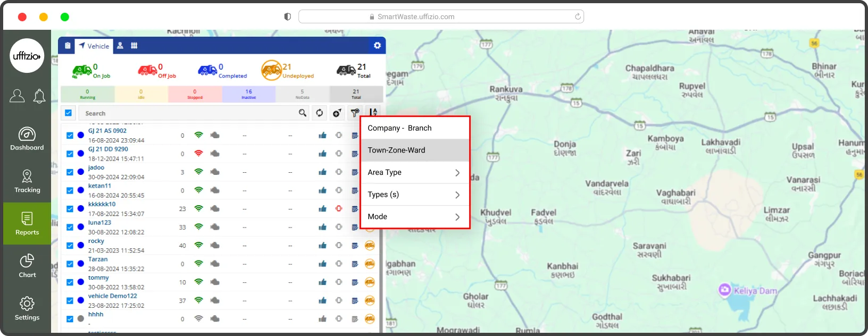Open Tracking in the left sidebar
The image size is (868, 336).
coord(27,181)
